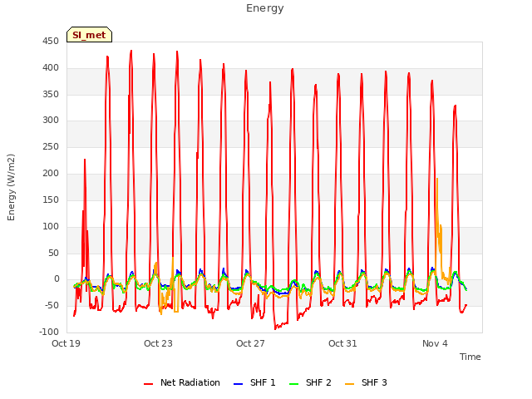532x399 pixels.
Task: Click the 150 y-axis tick label
Action: (51, 199)
